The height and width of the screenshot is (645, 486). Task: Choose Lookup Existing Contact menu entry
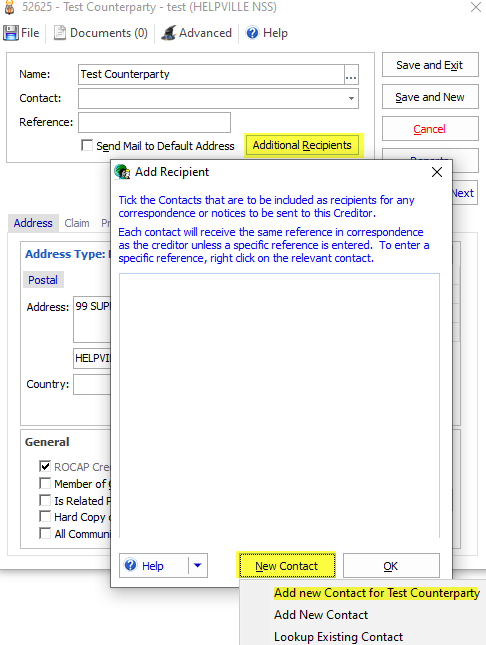pyautogui.click(x=338, y=636)
